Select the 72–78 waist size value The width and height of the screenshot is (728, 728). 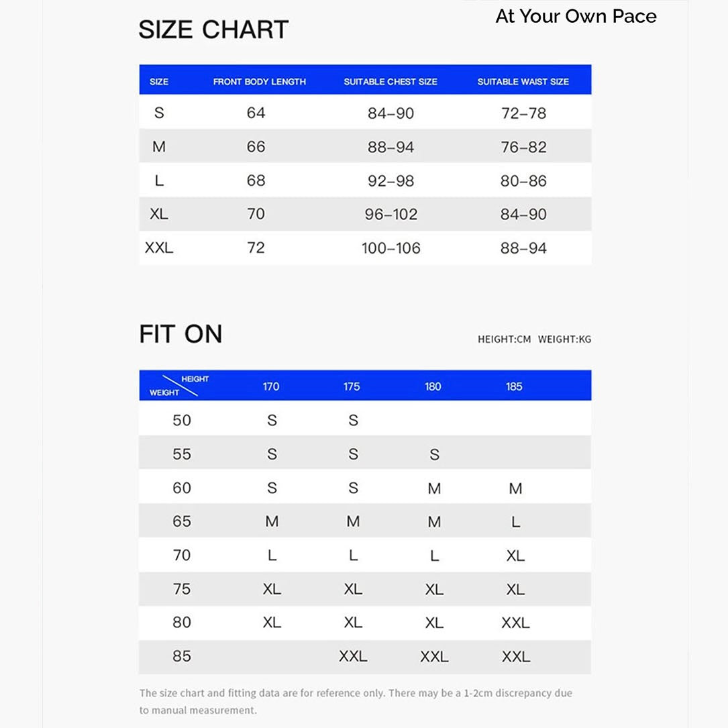click(x=523, y=113)
